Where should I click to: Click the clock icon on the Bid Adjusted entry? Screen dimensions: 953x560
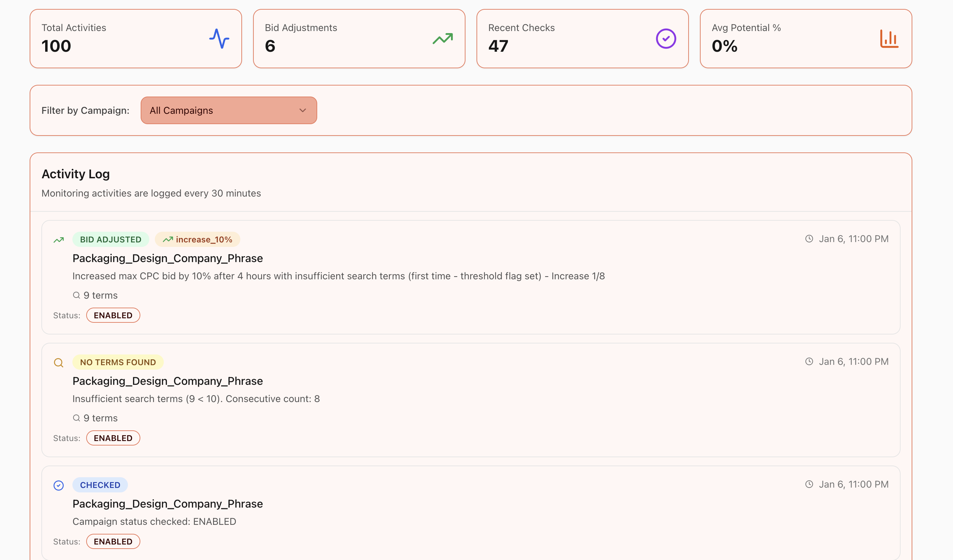(x=809, y=239)
